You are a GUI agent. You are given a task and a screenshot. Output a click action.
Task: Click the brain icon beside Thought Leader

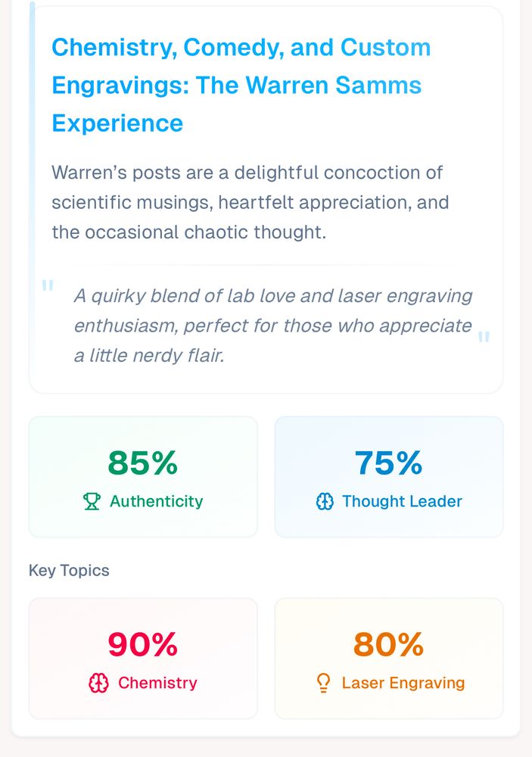[x=325, y=501]
